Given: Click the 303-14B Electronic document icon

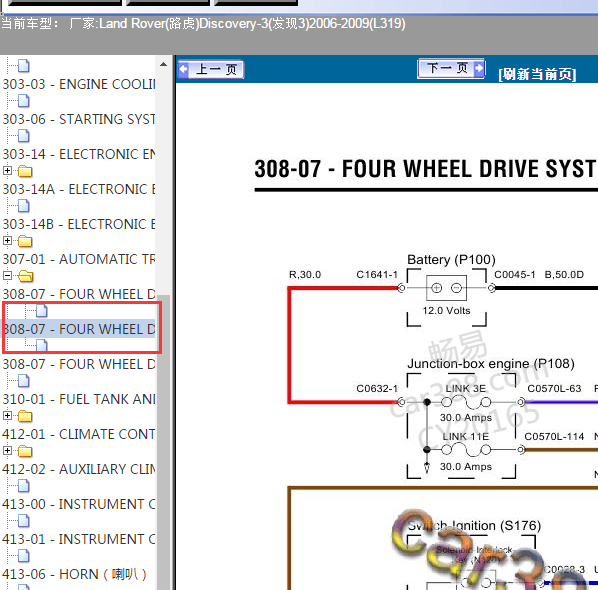Looking at the screenshot, I should [24, 206].
